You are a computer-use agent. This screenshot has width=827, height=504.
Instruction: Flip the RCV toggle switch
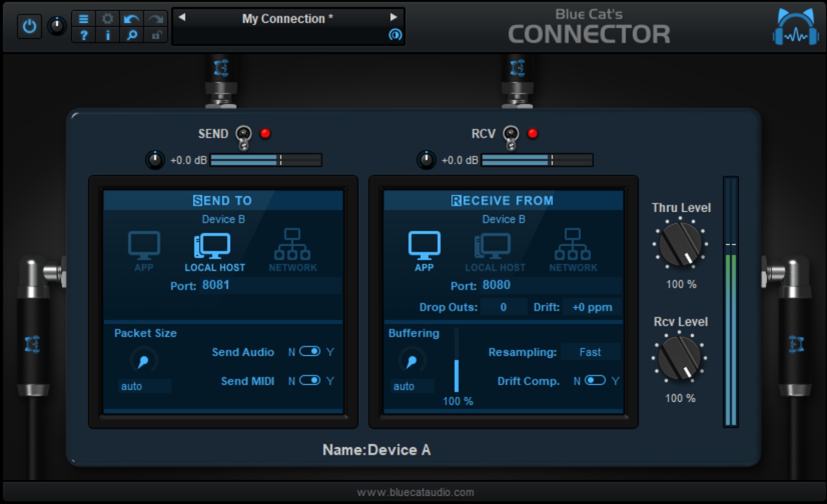tap(511, 135)
